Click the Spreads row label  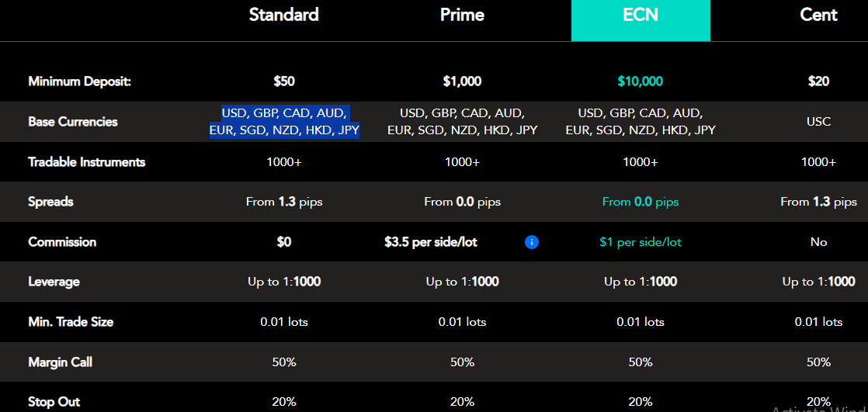[50, 202]
